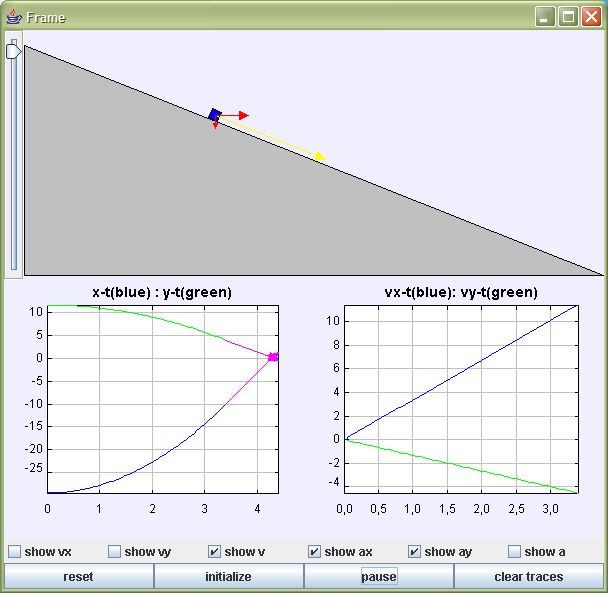The image size is (608, 593).
Task: Click the clear traces button
Action: pos(529,576)
